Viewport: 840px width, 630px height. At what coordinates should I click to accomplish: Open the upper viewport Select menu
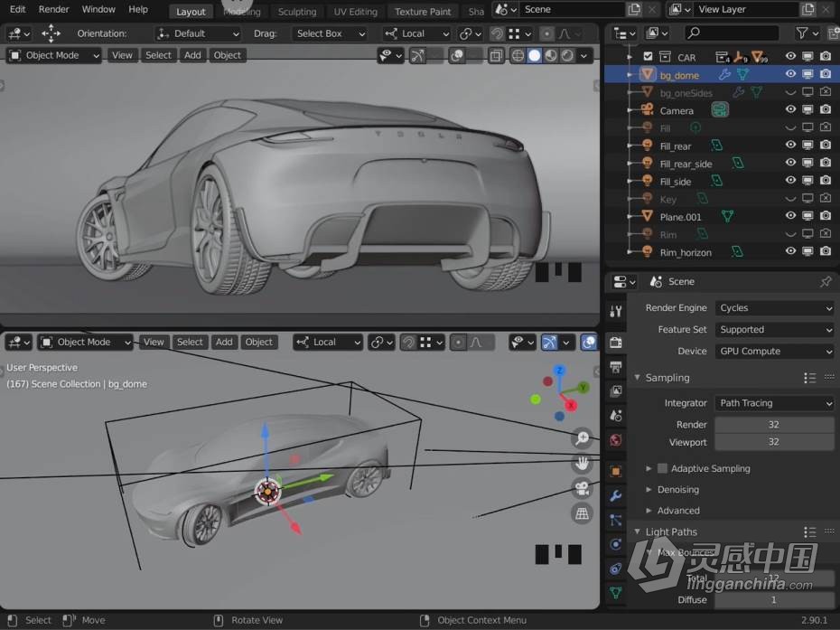158,55
